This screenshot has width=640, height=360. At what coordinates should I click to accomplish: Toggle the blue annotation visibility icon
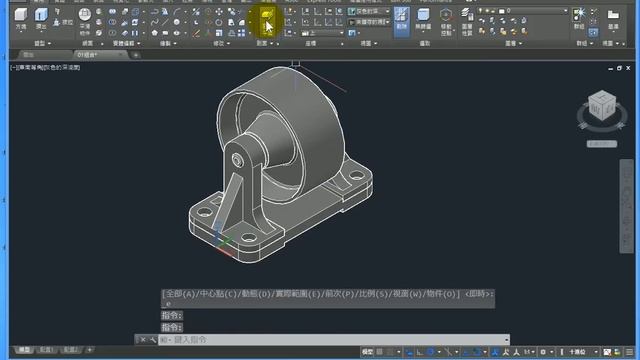(495, 352)
